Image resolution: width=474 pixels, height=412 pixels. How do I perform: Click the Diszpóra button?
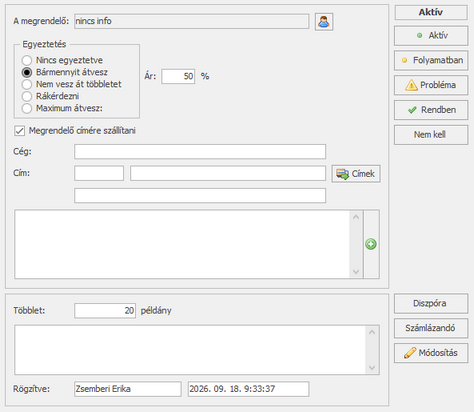(431, 303)
